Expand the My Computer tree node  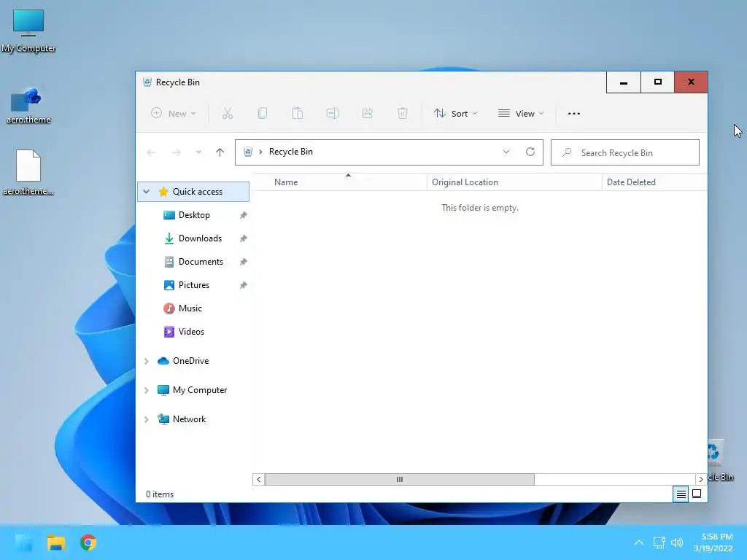point(146,390)
